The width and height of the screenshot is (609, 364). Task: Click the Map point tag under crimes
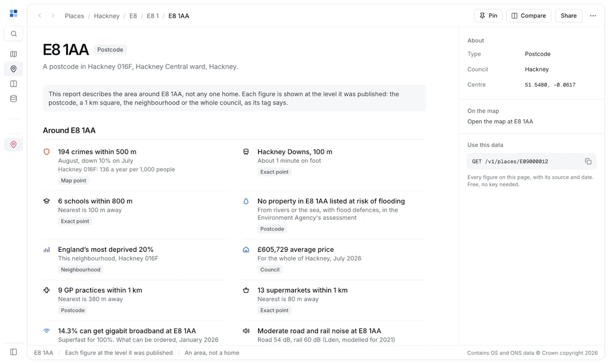(73, 181)
